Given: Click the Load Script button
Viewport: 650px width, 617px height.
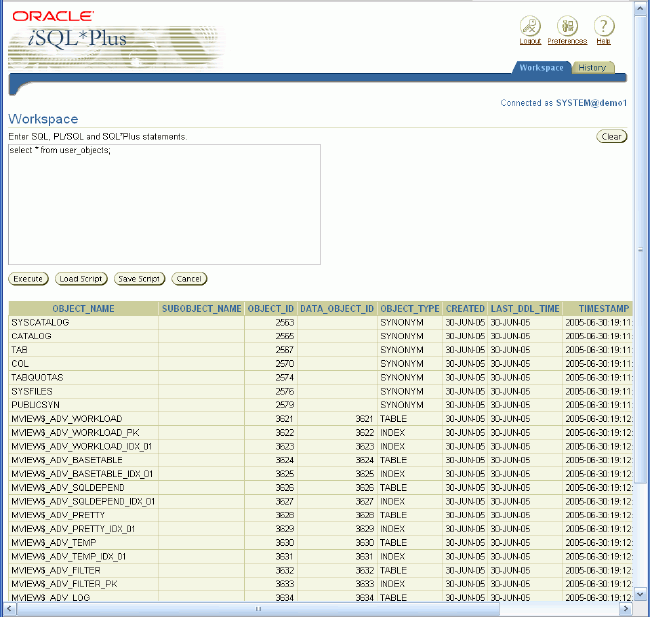Looking at the screenshot, I should pos(79,279).
